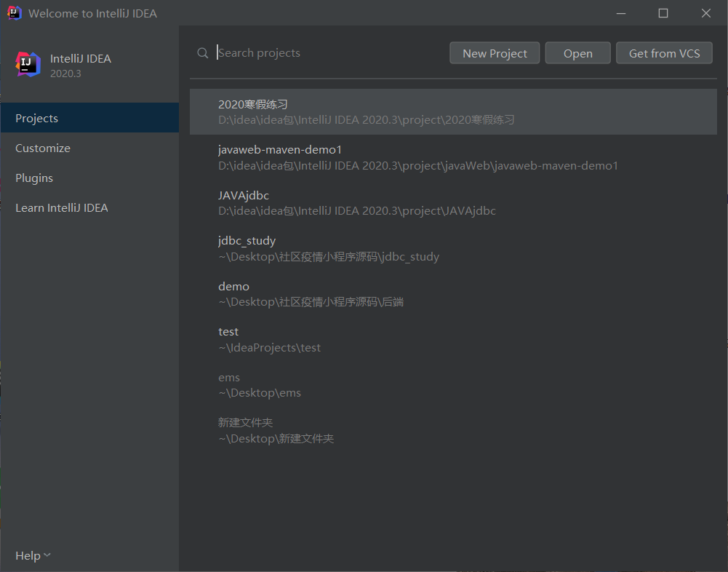Close the Welcome to IntelliJ IDEA window
This screenshot has width=728, height=572.
click(x=705, y=13)
